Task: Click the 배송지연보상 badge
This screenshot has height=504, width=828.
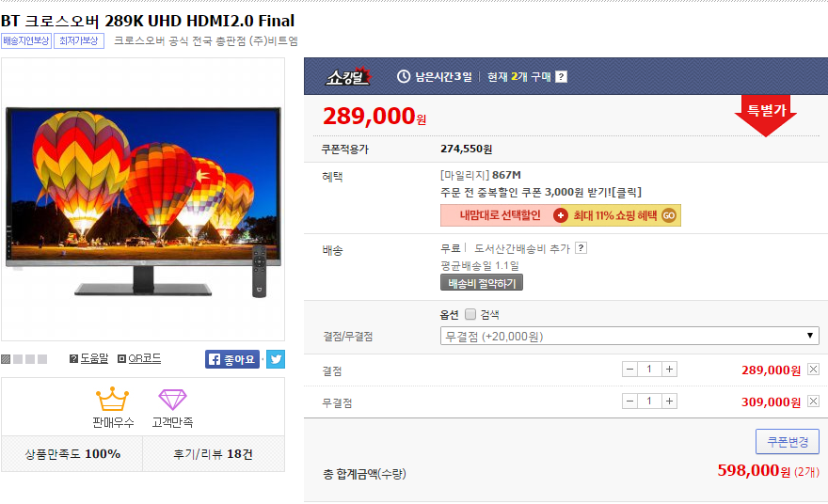Action: coord(26,40)
